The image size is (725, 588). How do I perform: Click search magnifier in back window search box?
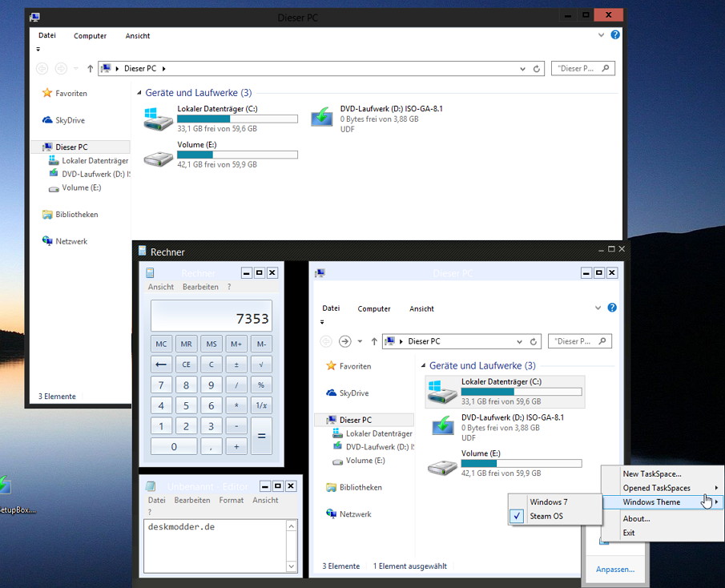click(606, 68)
